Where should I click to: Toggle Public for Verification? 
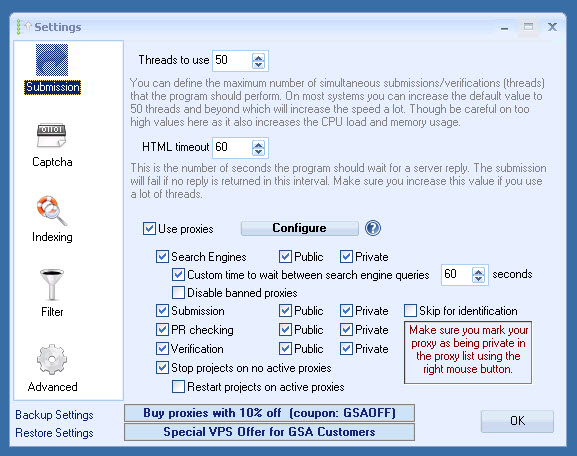(285, 349)
